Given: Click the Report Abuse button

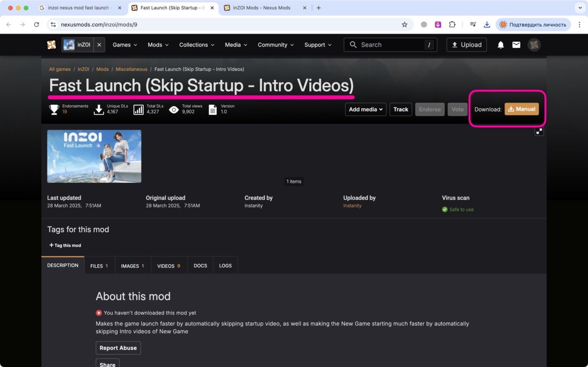Looking at the screenshot, I should pos(118,348).
